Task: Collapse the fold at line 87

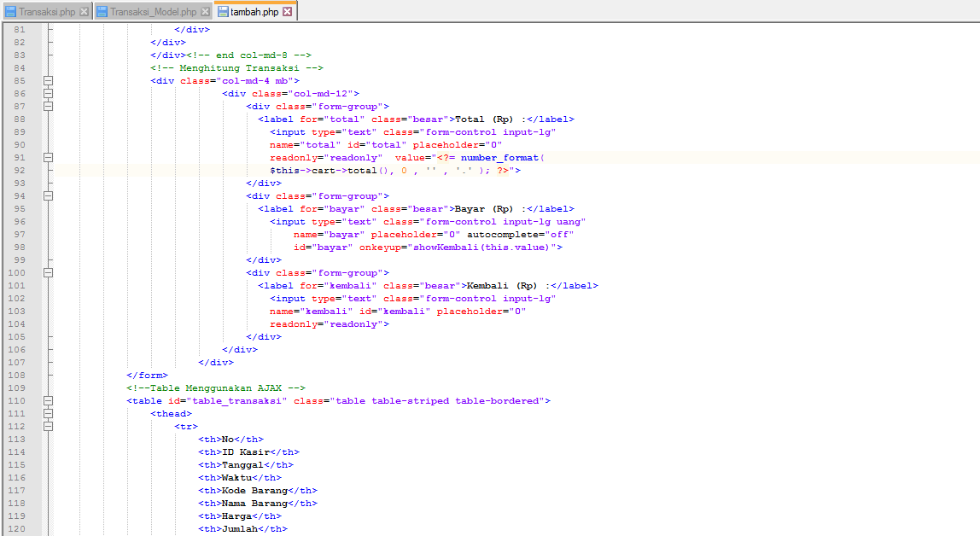Action: tap(48, 106)
